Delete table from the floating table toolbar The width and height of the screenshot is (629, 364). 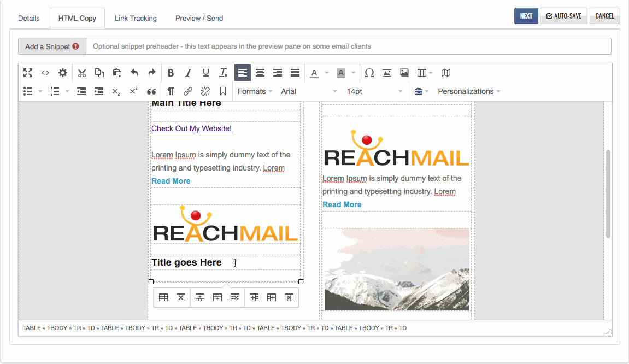pyautogui.click(x=181, y=297)
